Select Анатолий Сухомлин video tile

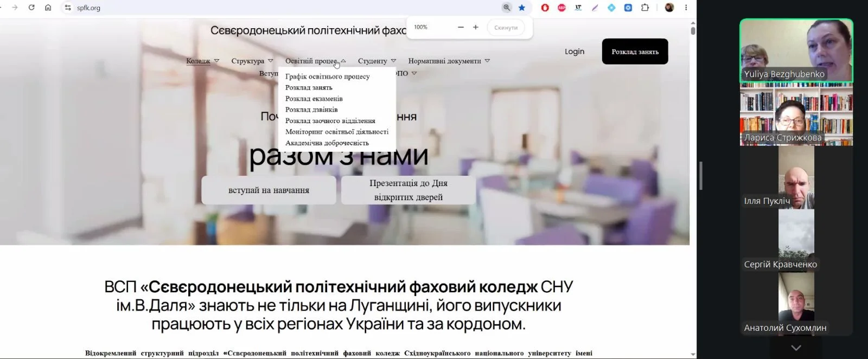point(796,304)
